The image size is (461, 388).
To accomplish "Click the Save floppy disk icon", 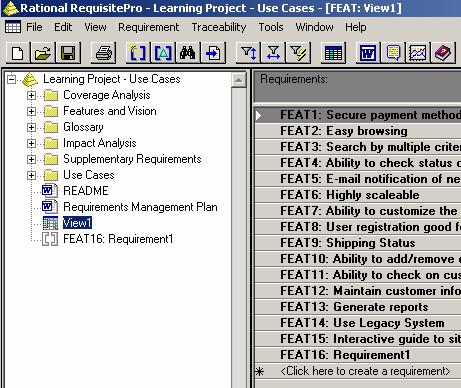I will [68, 53].
